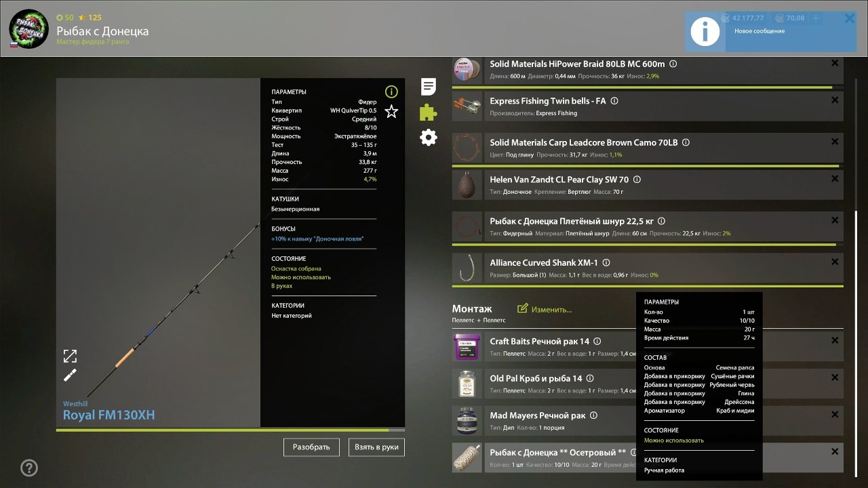Show info for Helen Van Zandt Pear Clay
This screenshot has width=868, height=488.
(x=637, y=180)
